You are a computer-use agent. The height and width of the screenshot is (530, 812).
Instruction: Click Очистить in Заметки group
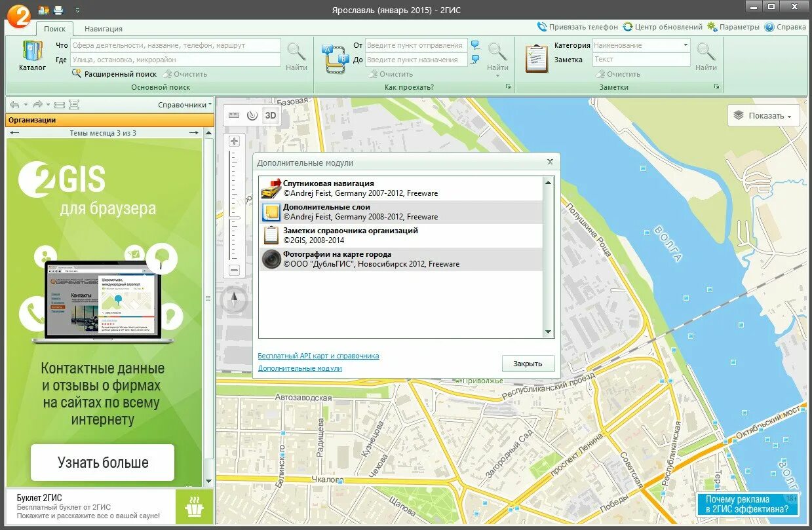(x=618, y=74)
